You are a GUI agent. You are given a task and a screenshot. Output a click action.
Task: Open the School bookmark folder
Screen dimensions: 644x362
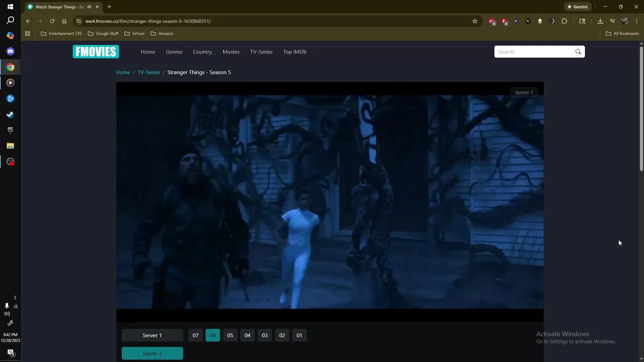coord(134,34)
